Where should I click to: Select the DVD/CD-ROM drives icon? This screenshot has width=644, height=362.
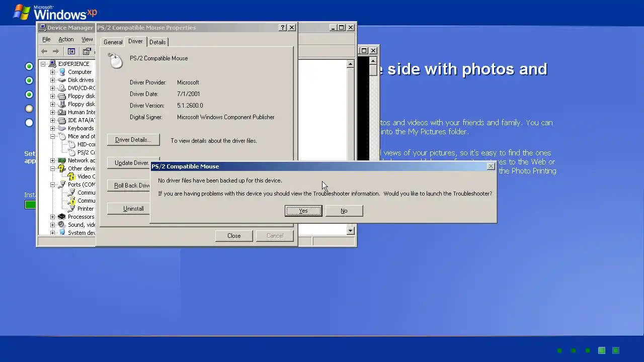pos(62,88)
